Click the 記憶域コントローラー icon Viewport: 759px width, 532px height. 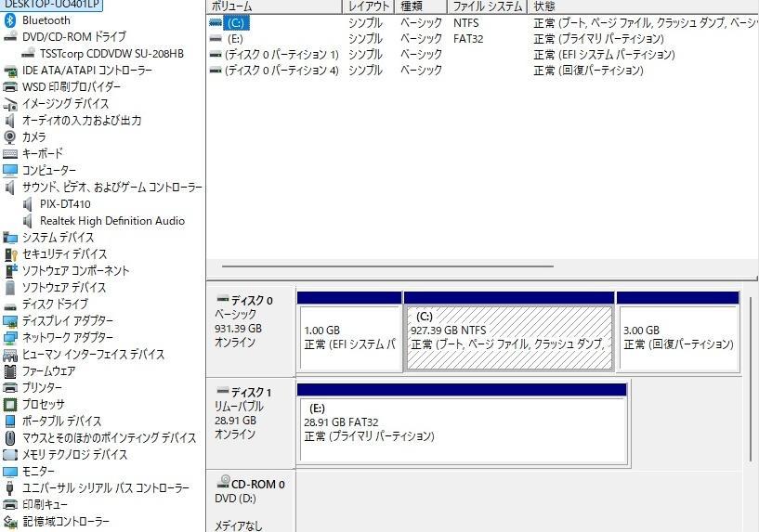[9, 522]
